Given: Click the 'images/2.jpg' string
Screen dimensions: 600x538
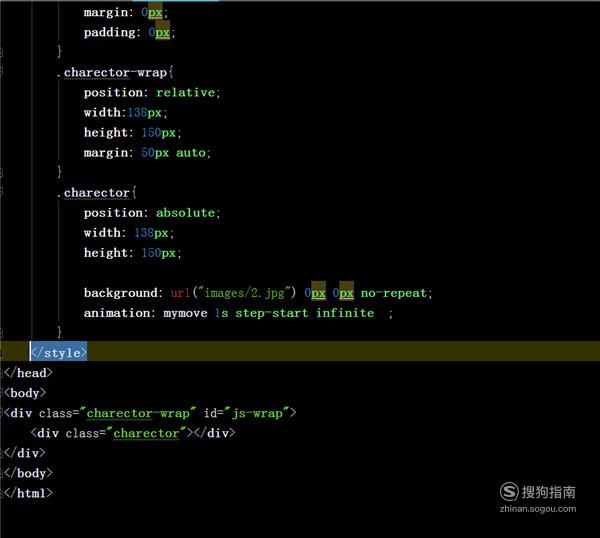Looking at the screenshot, I should [x=245, y=293].
